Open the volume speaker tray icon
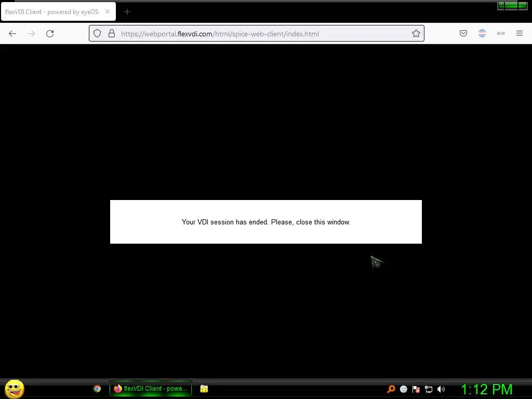 coord(441,389)
